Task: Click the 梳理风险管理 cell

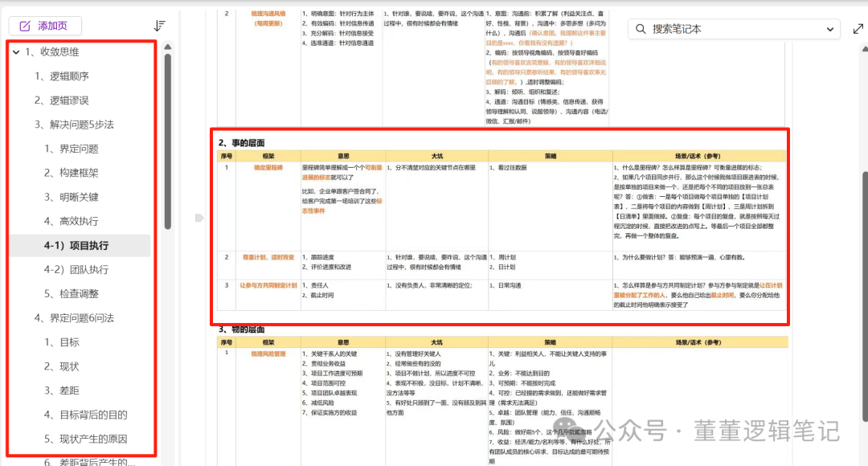Action: coord(268,354)
